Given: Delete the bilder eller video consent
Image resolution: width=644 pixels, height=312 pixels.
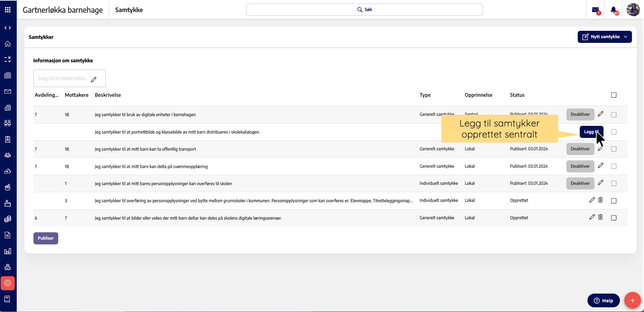Looking at the screenshot, I should click(600, 217).
